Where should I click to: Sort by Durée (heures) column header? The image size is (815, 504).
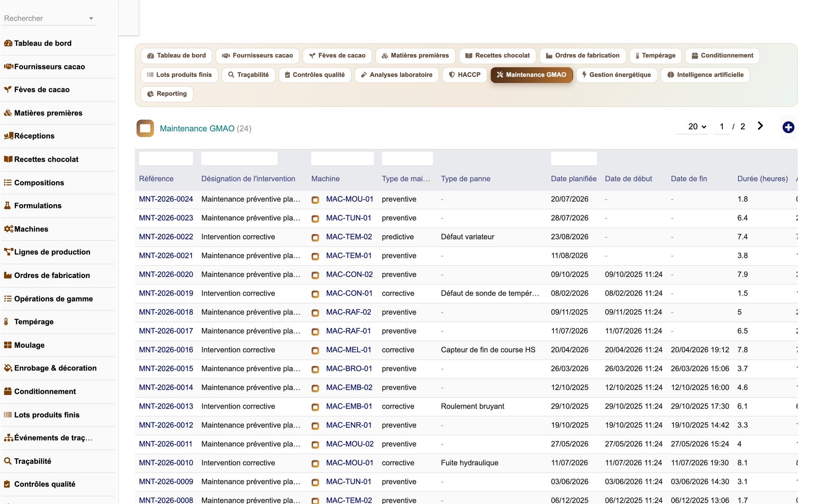pos(762,179)
